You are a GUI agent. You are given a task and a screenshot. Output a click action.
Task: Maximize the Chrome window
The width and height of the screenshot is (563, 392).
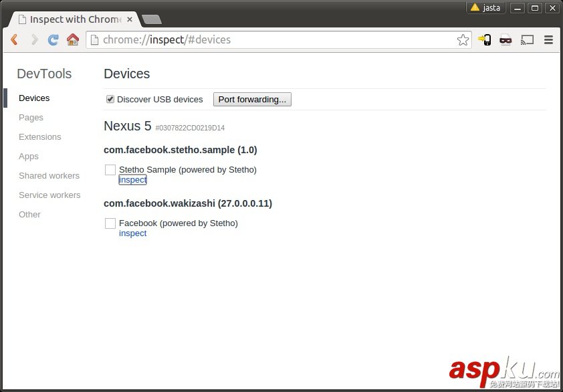pos(535,8)
